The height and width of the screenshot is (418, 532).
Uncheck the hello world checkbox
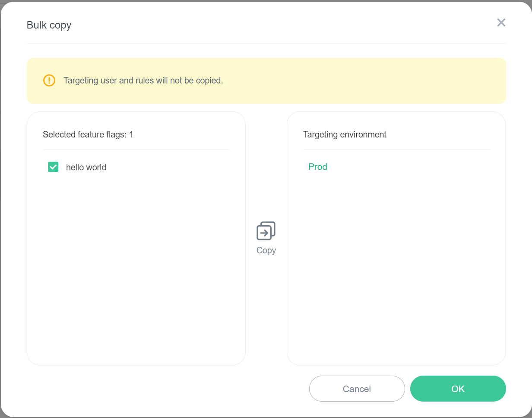tap(53, 167)
